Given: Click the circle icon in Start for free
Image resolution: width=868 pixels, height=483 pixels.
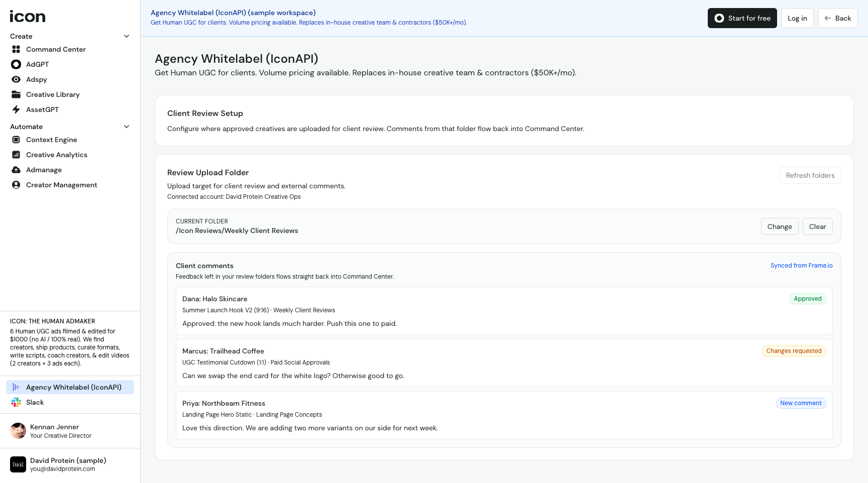Looking at the screenshot, I should click(x=719, y=18).
